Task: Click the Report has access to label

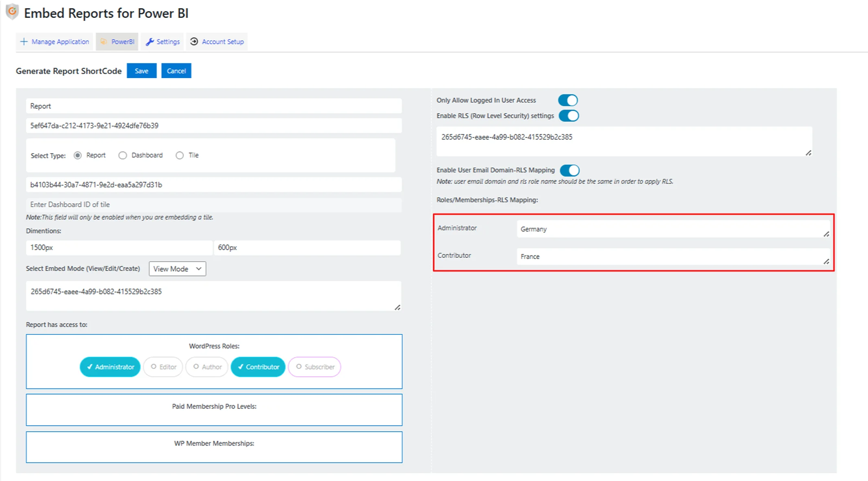Action: (57, 325)
